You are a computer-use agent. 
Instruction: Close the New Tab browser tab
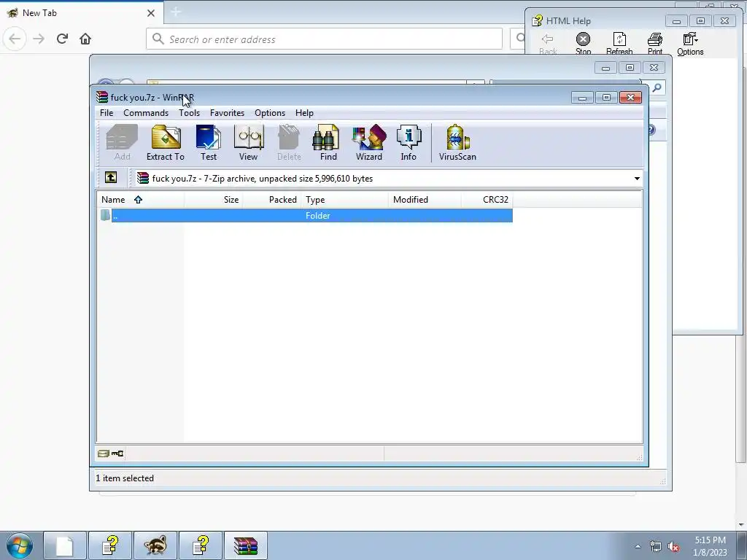click(x=151, y=13)
